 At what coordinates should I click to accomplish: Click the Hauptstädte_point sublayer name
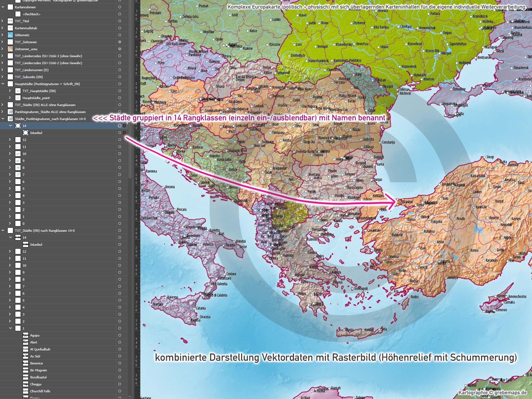pyautogui.click(x=36, y=98)
